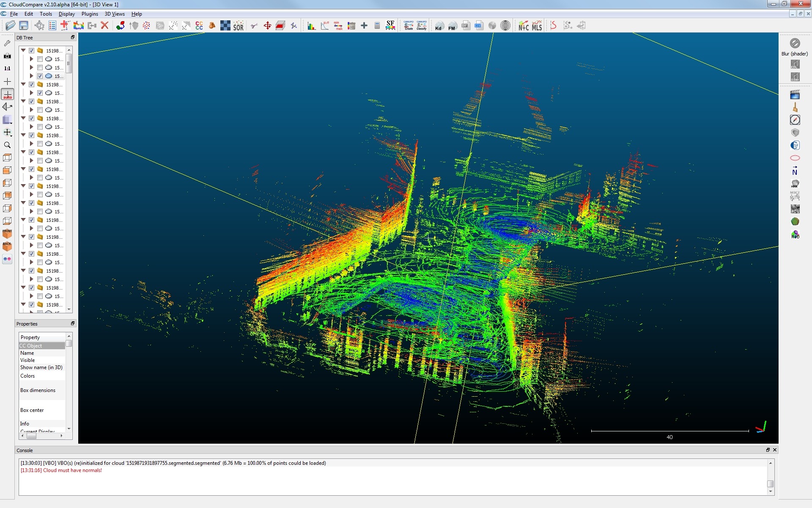Viewport: 812px width, 508px height.
Task: Collapse the first 15198 folder in DB Tree
Action: (23, 50)
